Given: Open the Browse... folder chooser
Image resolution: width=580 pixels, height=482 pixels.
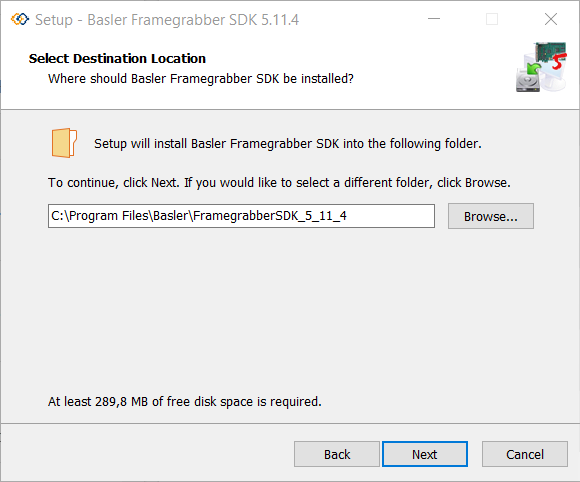Looking at the screenshot, I should point(490,216).
